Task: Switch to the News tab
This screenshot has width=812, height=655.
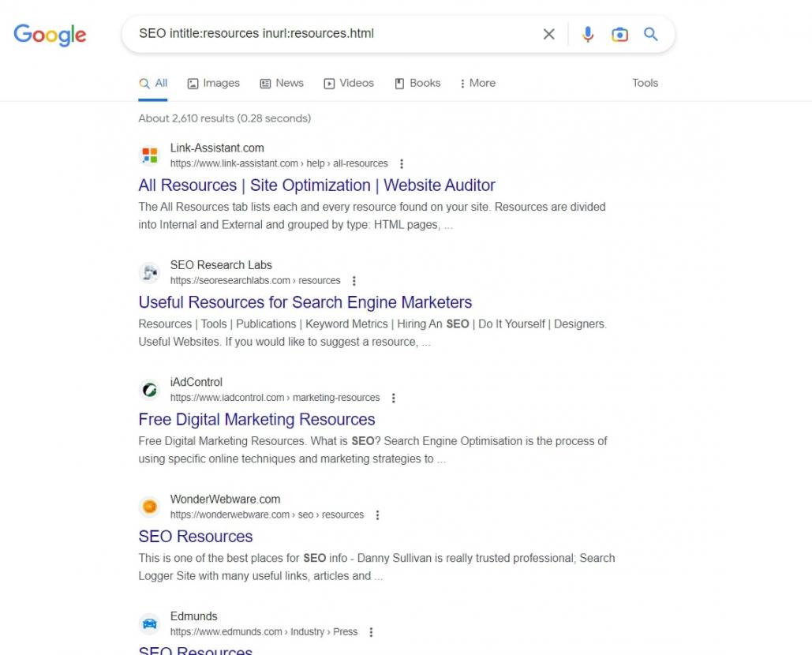Action: coord(282,83)
